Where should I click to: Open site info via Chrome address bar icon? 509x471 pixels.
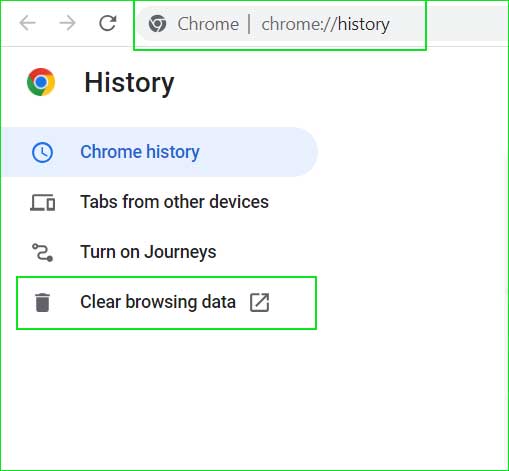point(157,24)
